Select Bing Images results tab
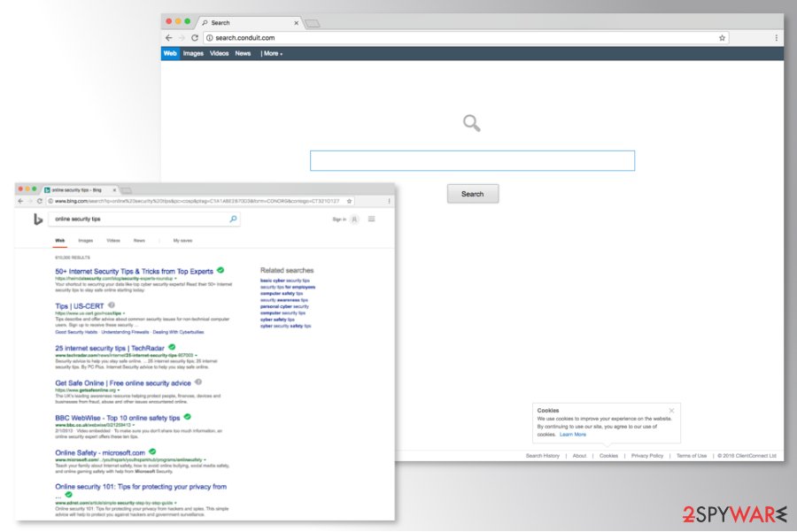 [85, 241]
